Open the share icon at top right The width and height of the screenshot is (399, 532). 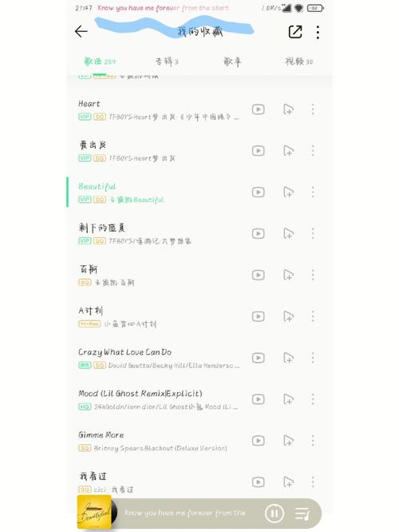pyautogui.click(x=295, y=32)
